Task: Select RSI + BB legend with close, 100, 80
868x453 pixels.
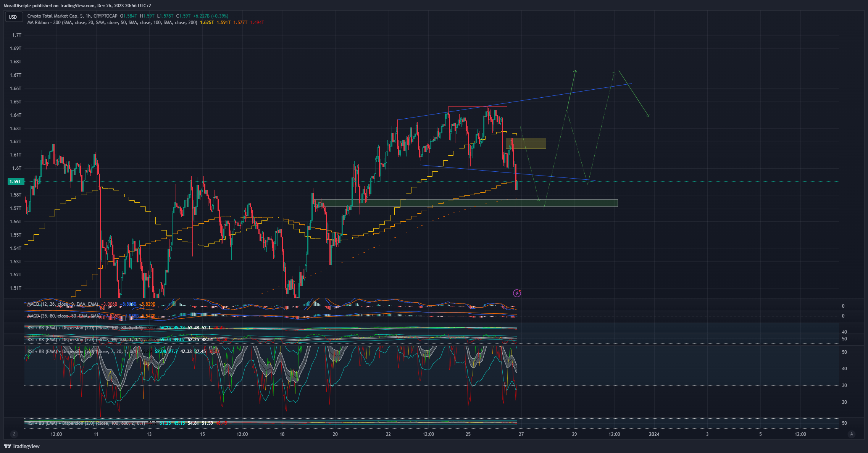Action: tap(85, 328)
